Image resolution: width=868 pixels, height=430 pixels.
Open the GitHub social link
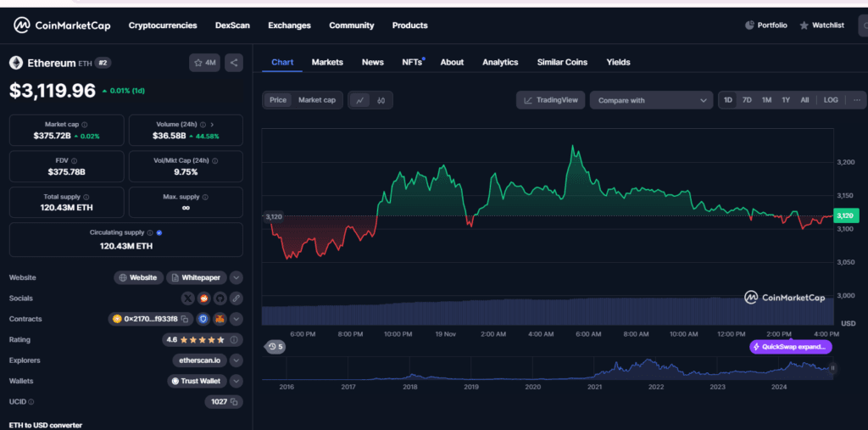[x=220, y=299]
